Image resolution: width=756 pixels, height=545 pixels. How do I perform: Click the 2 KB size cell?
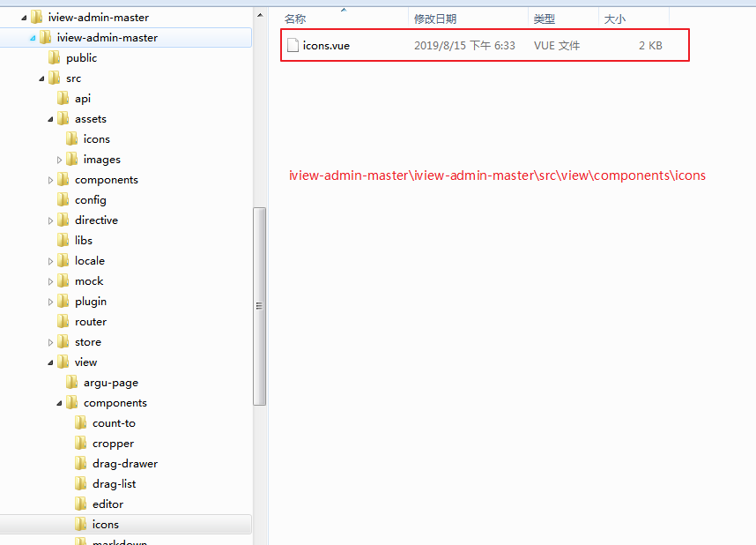tap(650, 45)
